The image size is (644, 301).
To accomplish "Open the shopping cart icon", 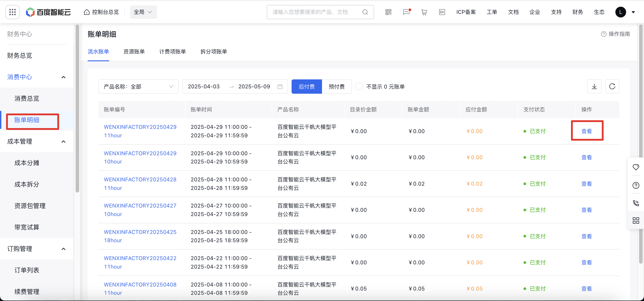I will pos(424,12).
